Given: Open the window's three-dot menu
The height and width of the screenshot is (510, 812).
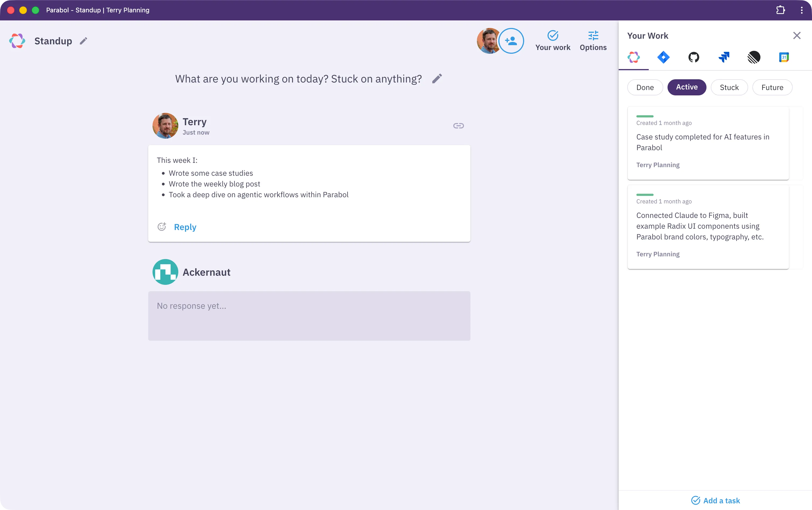Looking at the screenshot, I should 802,10.
